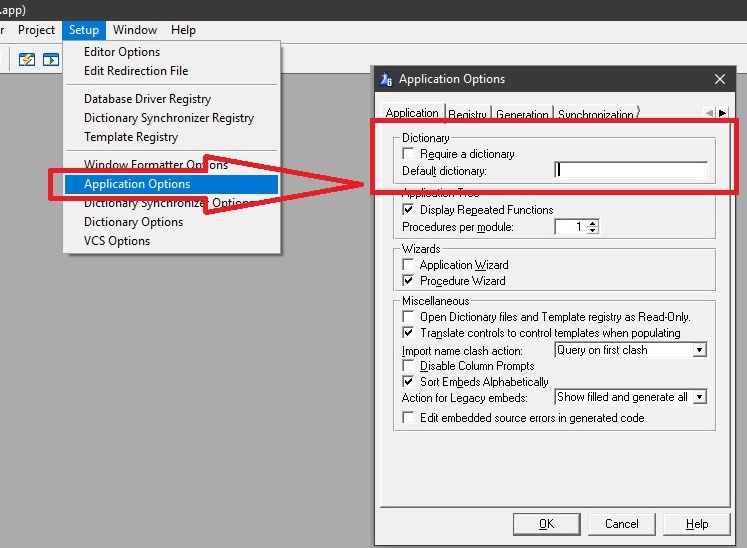Click the Cancel button
Image resolution: width=747 pixels, height=548 pixels.
[x=621, y=524]
